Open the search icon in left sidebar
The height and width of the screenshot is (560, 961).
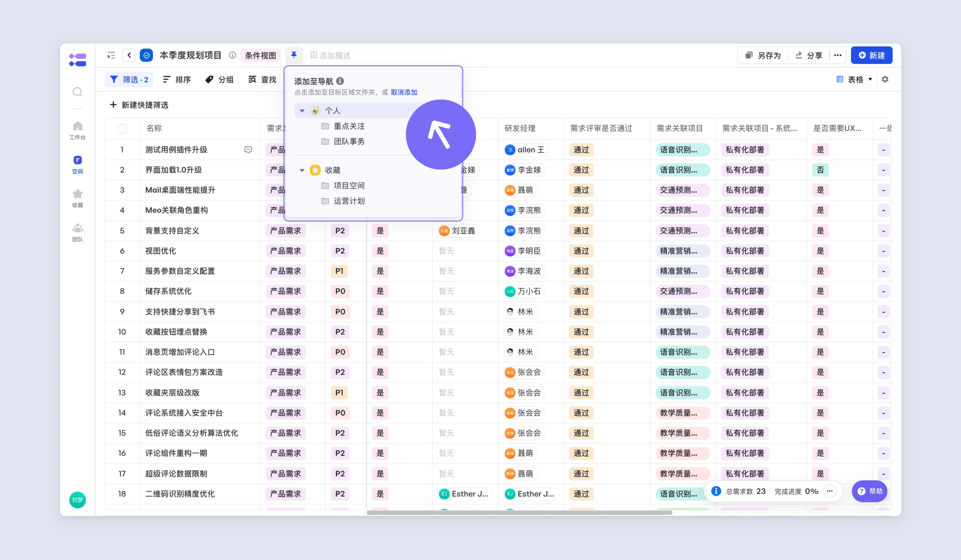(77, 92)
